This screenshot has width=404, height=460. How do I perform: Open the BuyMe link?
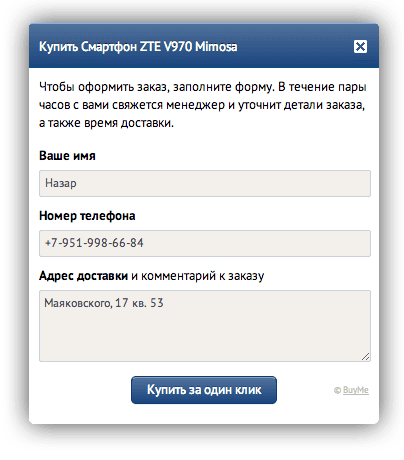point(356,390)
